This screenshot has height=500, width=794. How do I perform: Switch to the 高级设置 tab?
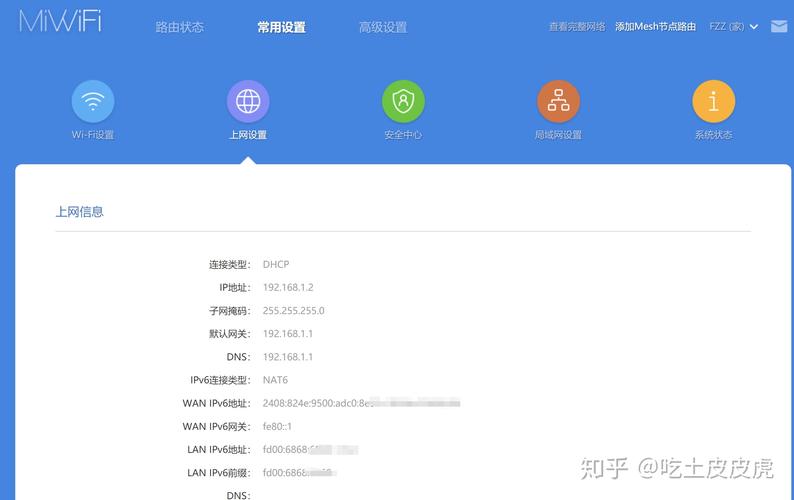point(383,27)
